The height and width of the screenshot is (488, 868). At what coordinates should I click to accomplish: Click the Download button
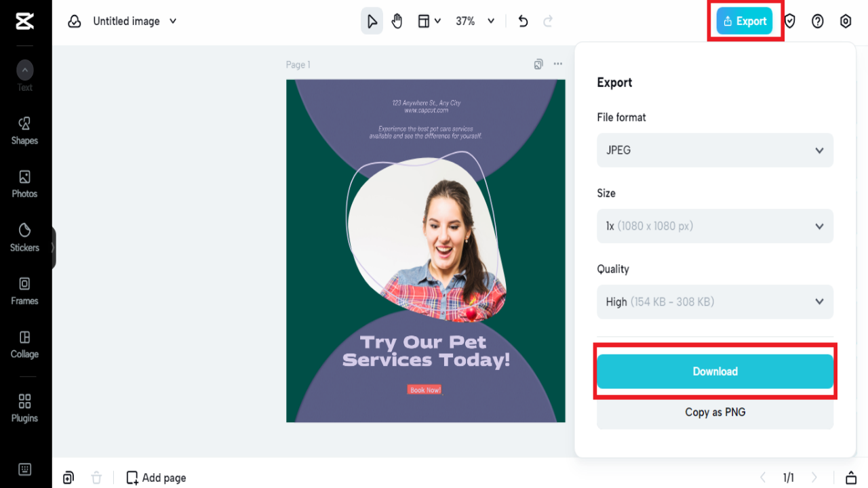point(715,371)
